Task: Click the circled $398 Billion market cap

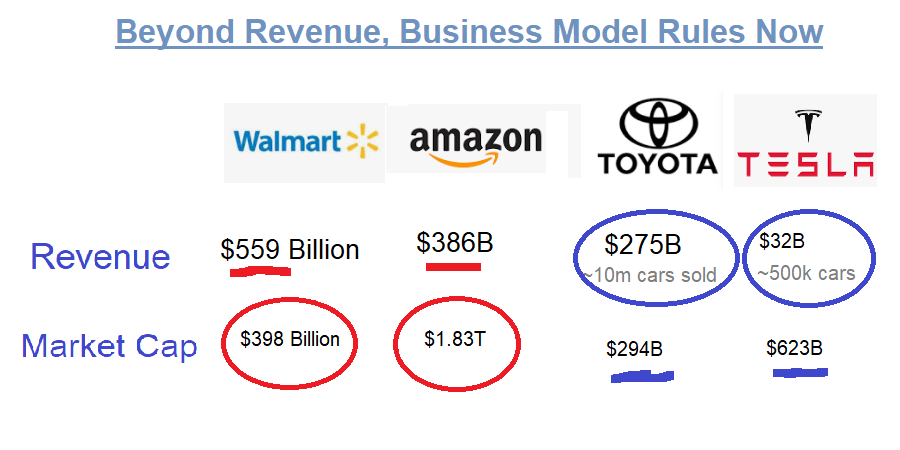Action: pyautogui.click(x=290, y=340)
